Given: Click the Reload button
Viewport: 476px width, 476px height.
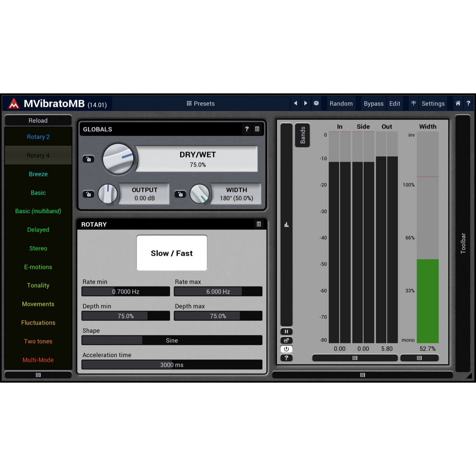Looking at the screenshot, I should point(38,120).
